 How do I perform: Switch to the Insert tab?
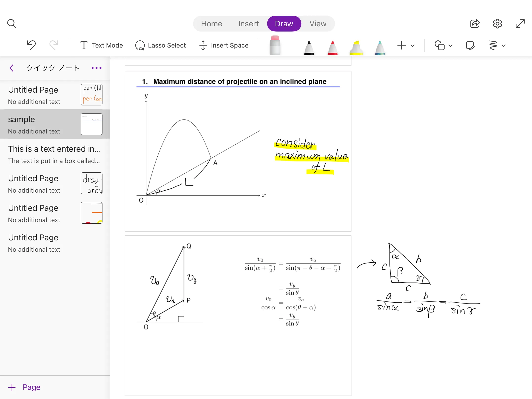click(x=248, y=24)
